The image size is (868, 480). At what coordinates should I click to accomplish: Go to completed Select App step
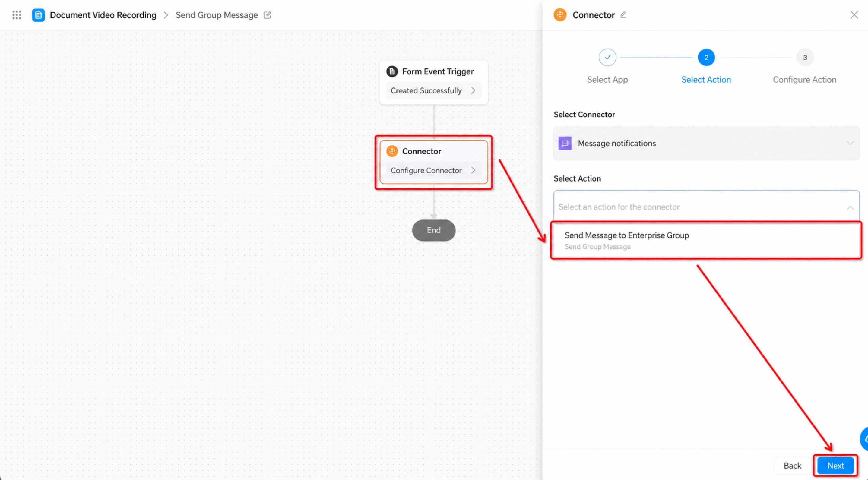[607, 57]
